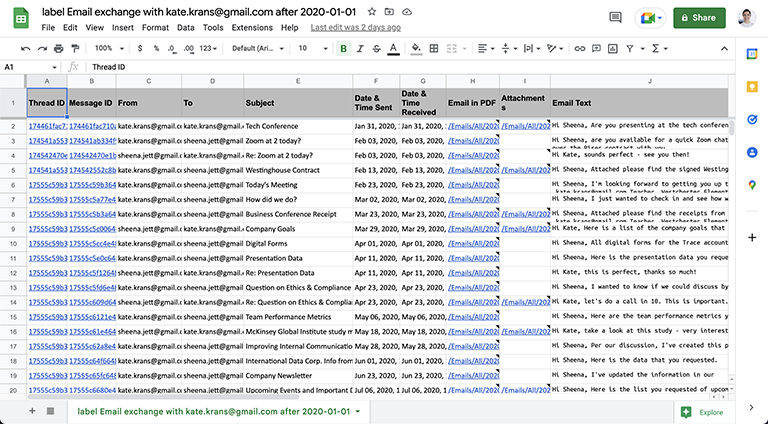
Task: Open the Borders tool
Action: [433, 48]
